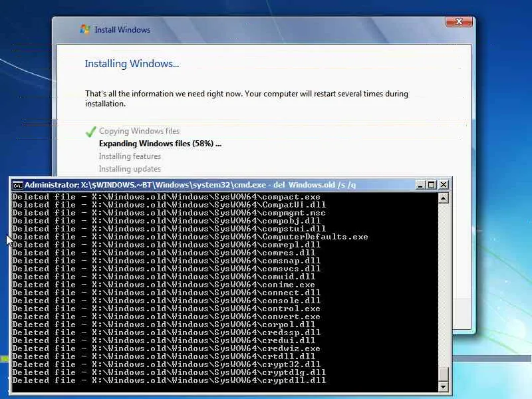Image resolution: width=532 pixels, height=399 pixels.
Task: Click the line deleting convert.exe
Action: click(x=166, y=317)
